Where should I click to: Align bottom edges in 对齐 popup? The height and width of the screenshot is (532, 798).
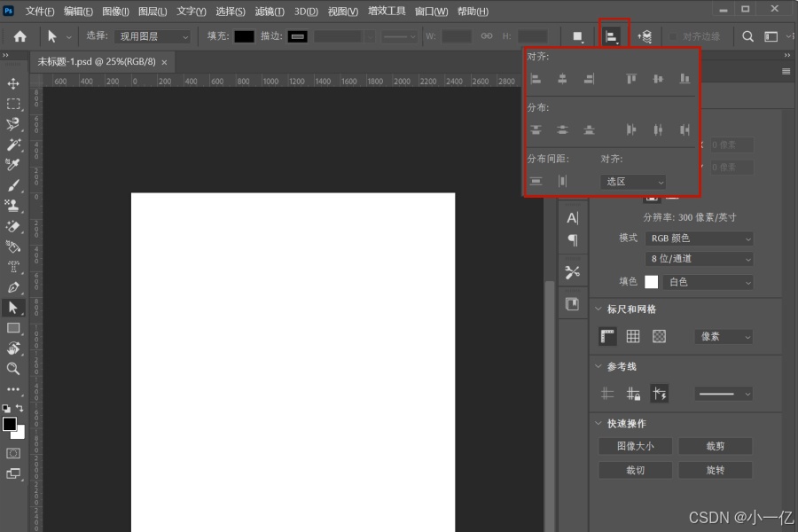click(x=685, y=79)
